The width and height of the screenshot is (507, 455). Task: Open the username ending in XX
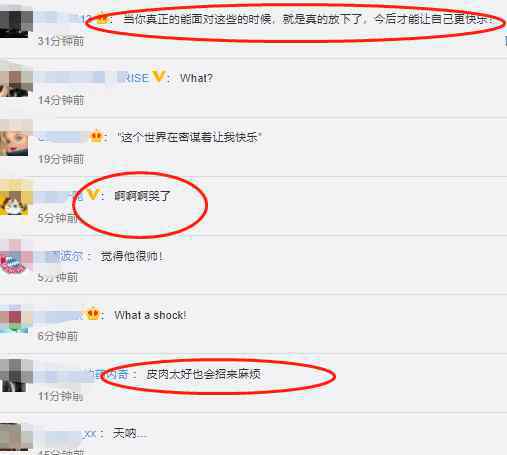point(67,434)
